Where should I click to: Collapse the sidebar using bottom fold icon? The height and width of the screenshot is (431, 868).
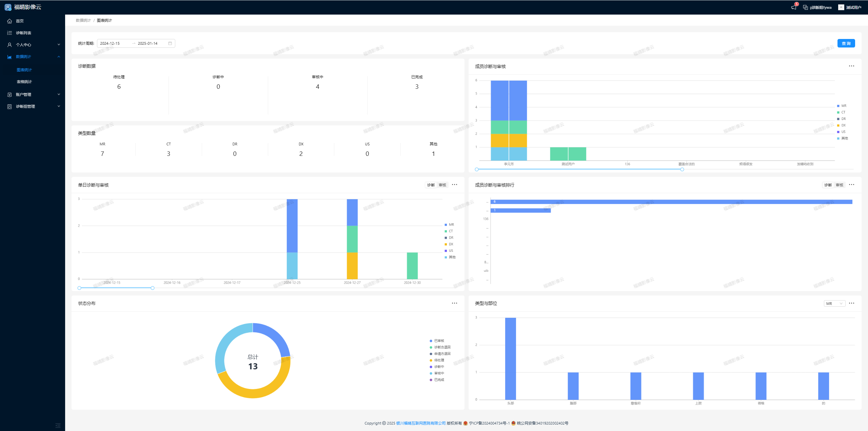pos(58,425)
